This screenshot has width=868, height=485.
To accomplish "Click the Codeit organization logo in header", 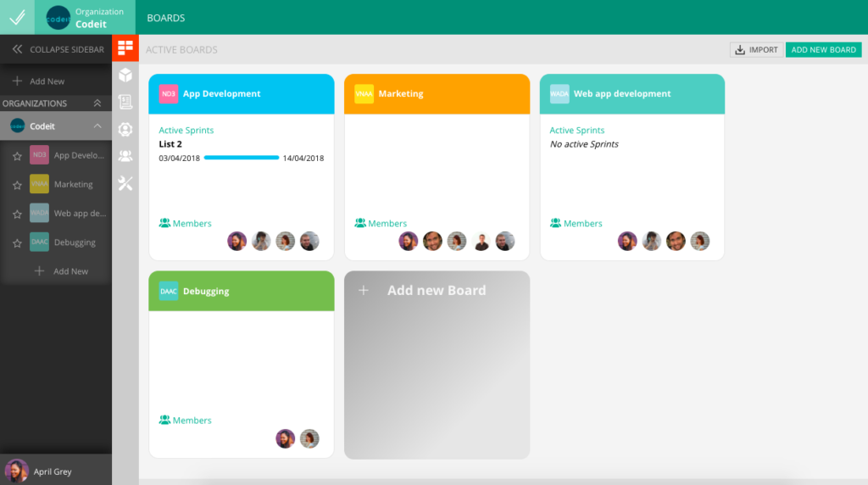I will tap(58, 18).
